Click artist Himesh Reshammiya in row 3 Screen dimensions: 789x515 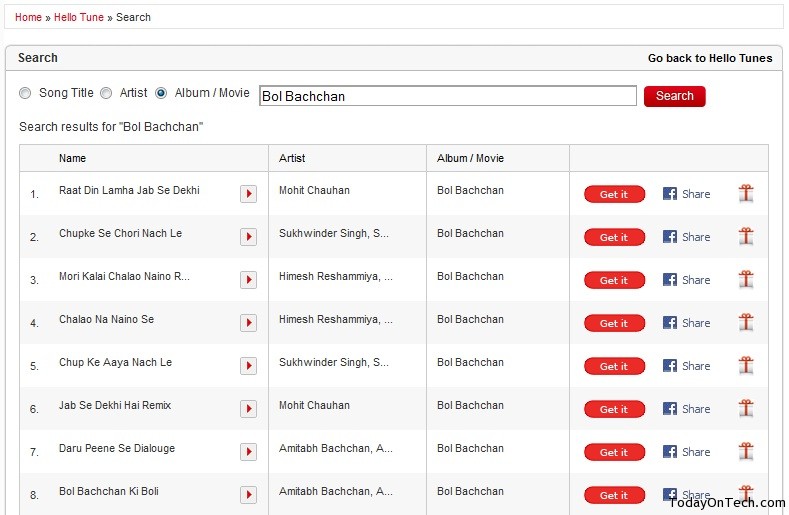pos(336,276)
